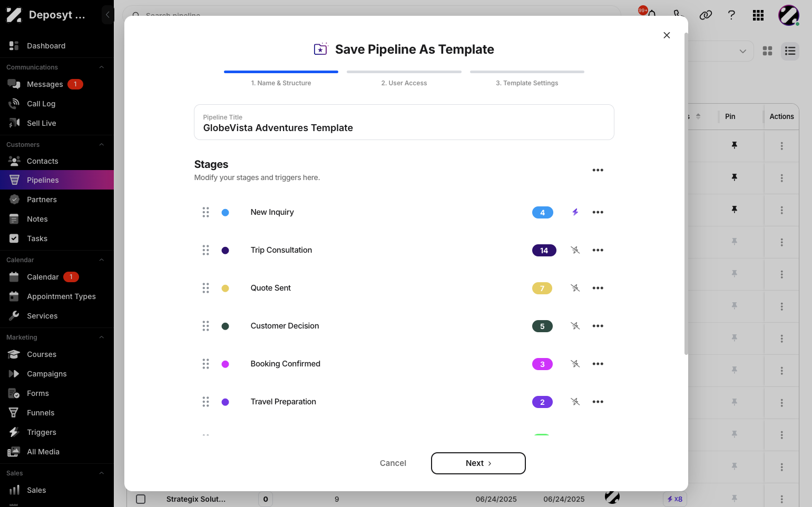
Task: Toggle trigger for Trip Consultation stage
Action: [x=575, y=250]
